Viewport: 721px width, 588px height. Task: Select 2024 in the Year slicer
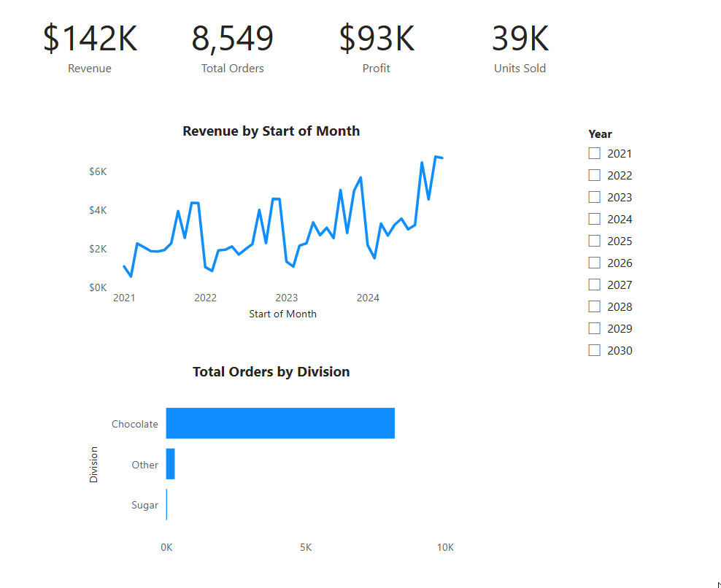[594, 219]
